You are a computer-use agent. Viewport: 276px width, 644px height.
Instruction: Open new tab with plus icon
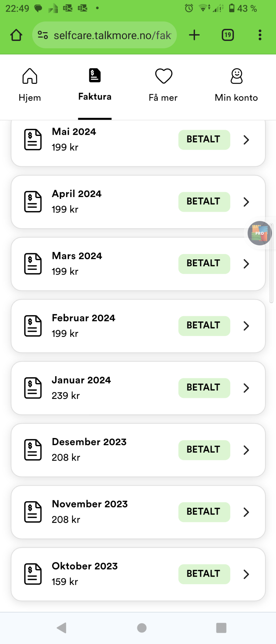(x=194, y=35)
